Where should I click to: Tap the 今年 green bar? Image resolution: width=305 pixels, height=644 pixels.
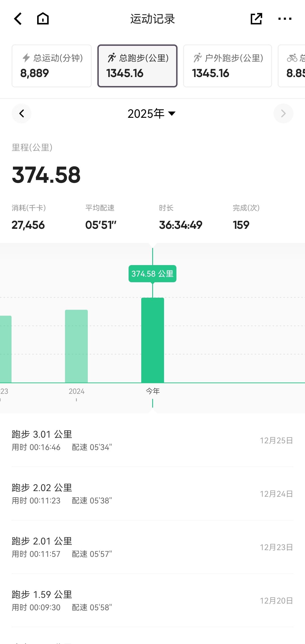point(152,340)
